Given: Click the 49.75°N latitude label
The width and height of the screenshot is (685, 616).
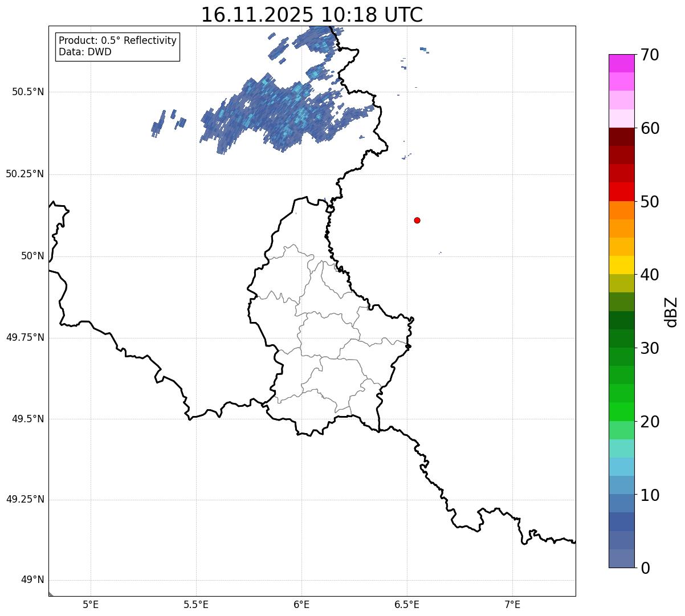Looking at the screenshot, I should [25, 337].
